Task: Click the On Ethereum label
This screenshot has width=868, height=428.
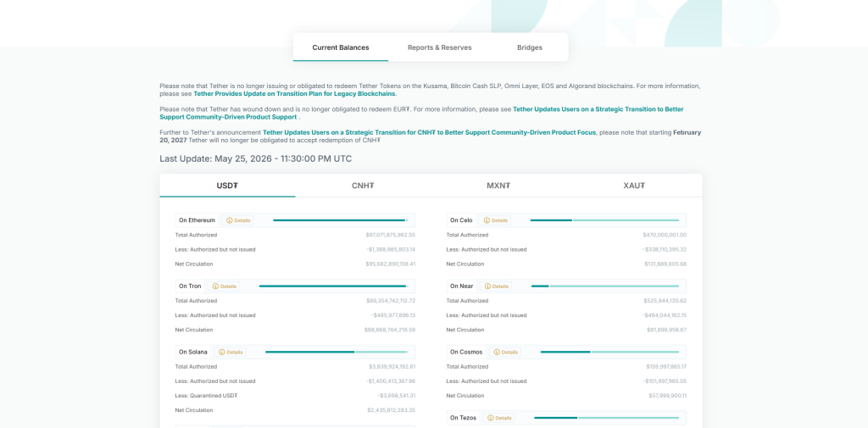Action: click(x=197, y=220)
